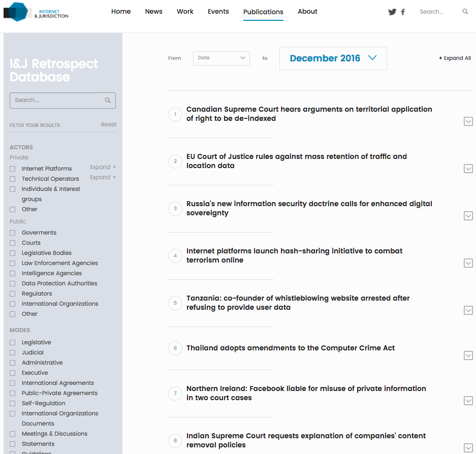Open the News menu item

[x=153, y=12]
